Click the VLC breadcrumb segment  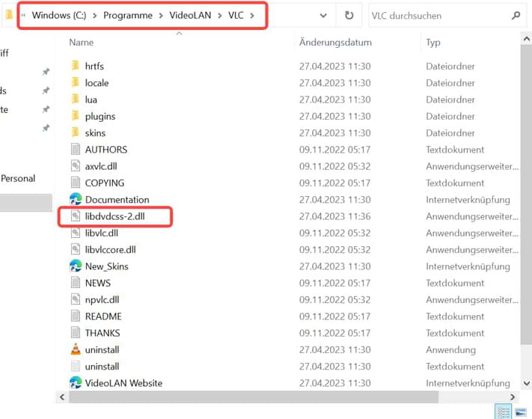236,15
